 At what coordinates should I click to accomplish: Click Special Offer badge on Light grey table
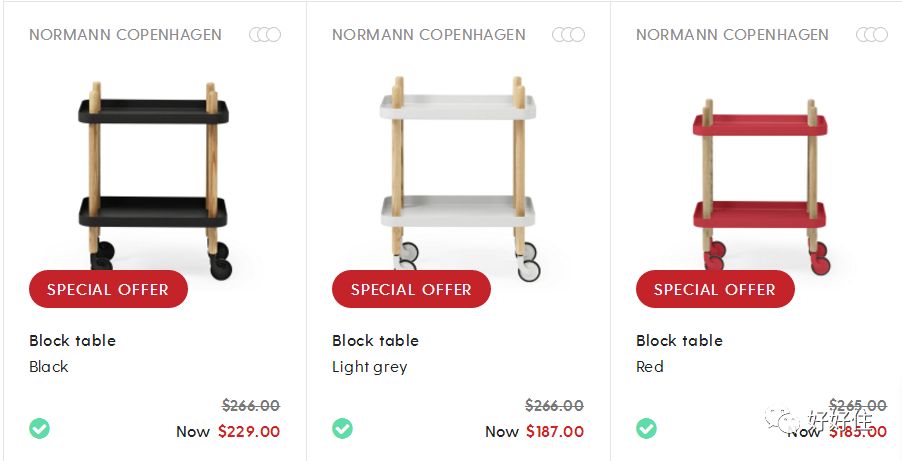(x=411, y=289)
